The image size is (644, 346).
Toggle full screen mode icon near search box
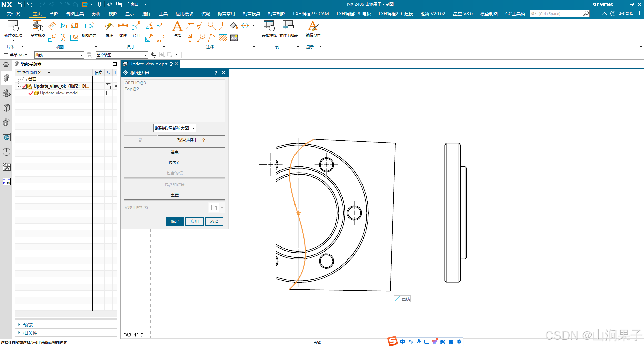(596, 14)
